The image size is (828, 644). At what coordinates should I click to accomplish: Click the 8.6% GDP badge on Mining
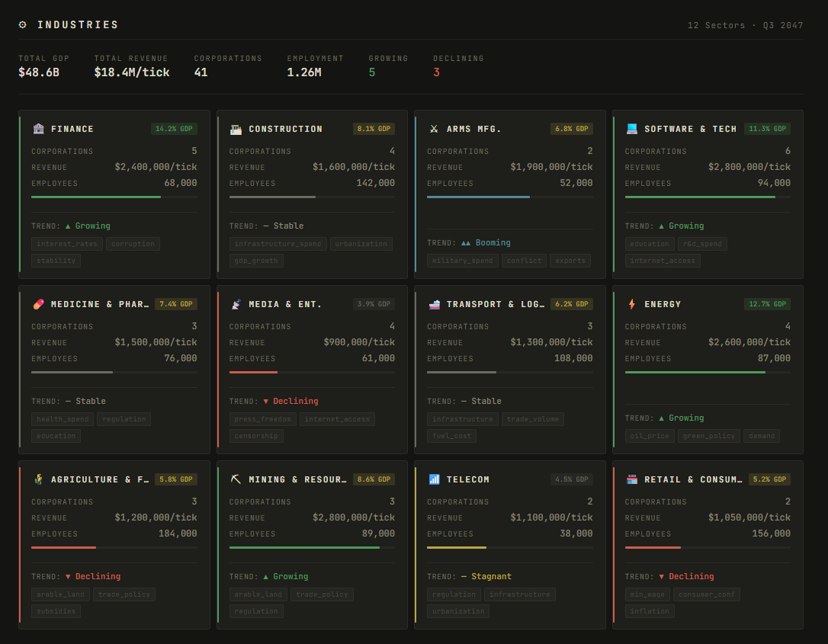[373, 479]
